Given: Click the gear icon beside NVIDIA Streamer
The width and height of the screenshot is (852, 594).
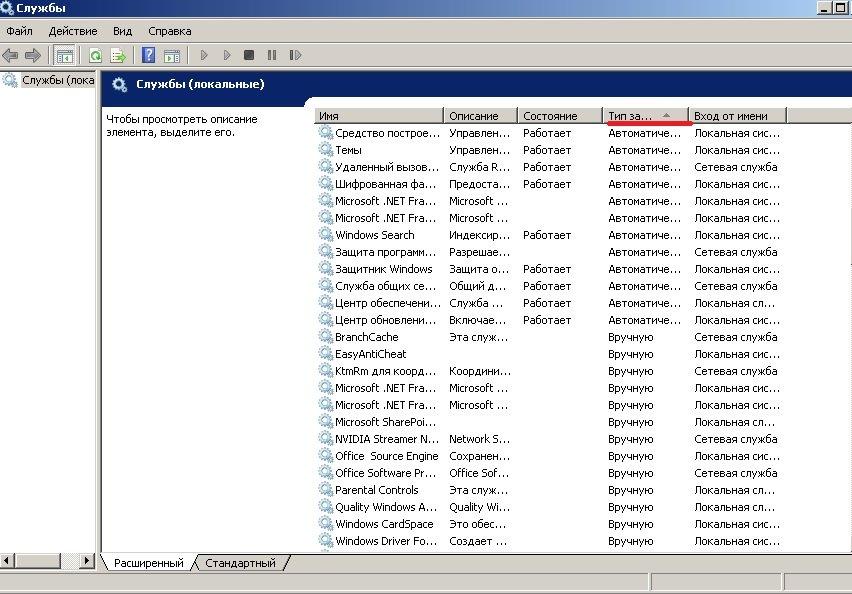Looking at the screenshot, I should [x=325, y=439].
